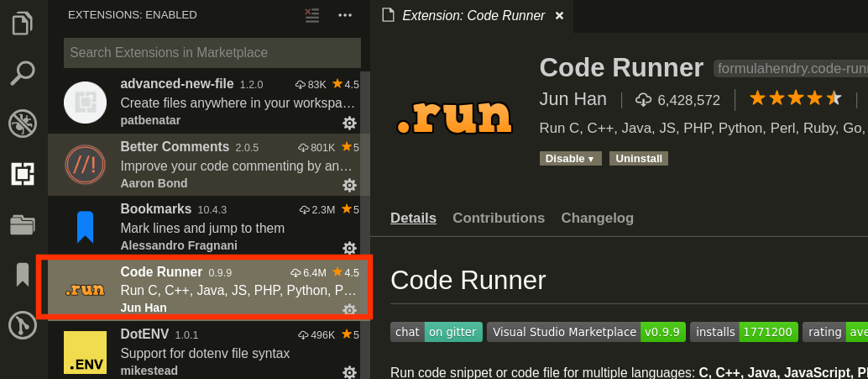
Task: Switch to the Details tab
Action: 413,218
